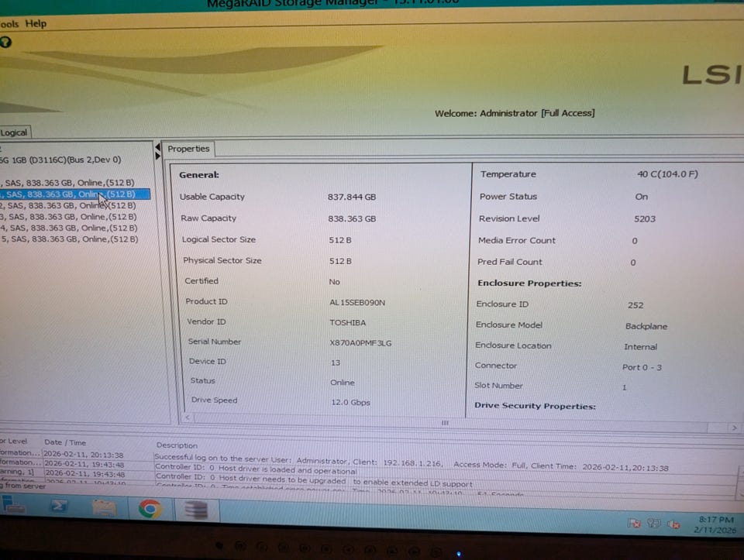Click Vendor ID value TOSHIBA
744x560 pixels.
click(348, 322)
